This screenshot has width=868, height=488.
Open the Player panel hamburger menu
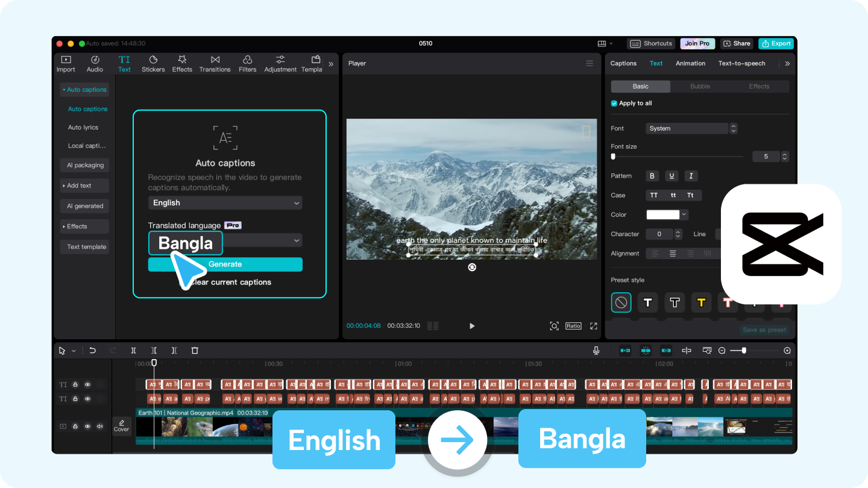tap(590, 63)
